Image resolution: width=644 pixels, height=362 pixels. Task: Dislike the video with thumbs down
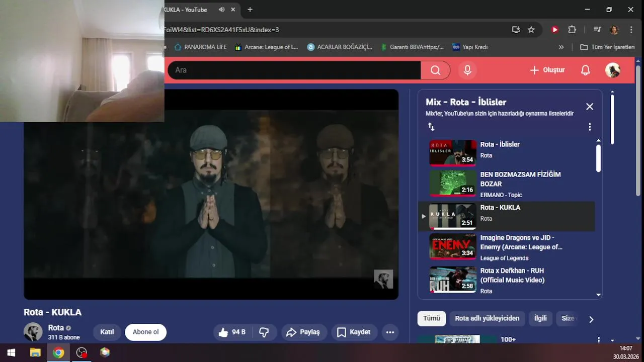tap(264, 332)
